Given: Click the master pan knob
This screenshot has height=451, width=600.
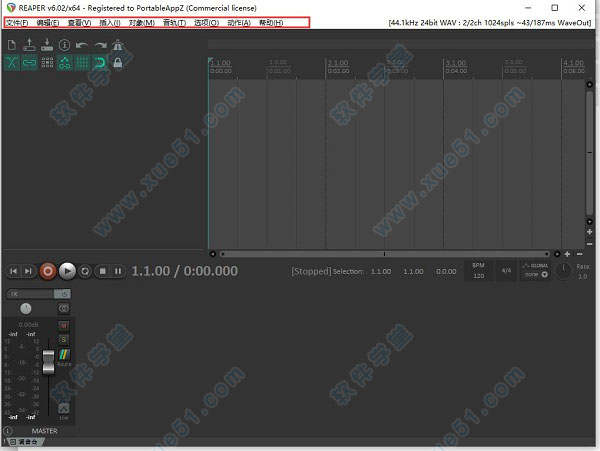Looking at the screenshot, I should [x=26, y=308].
